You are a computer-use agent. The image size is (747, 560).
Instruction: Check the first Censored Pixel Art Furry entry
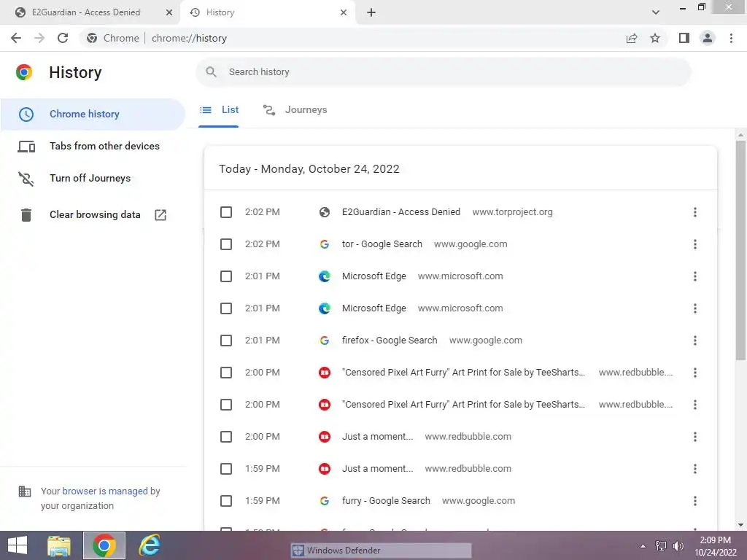[x=226, y=373]
